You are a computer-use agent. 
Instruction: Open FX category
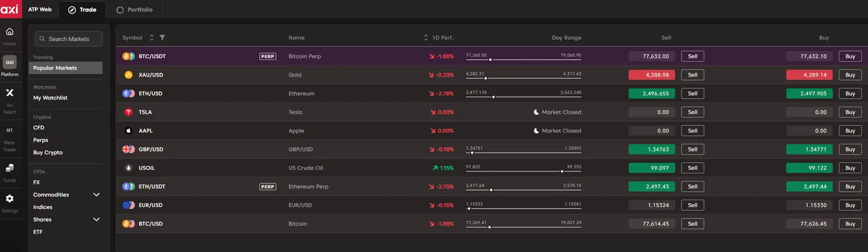[x=36, y=182]
